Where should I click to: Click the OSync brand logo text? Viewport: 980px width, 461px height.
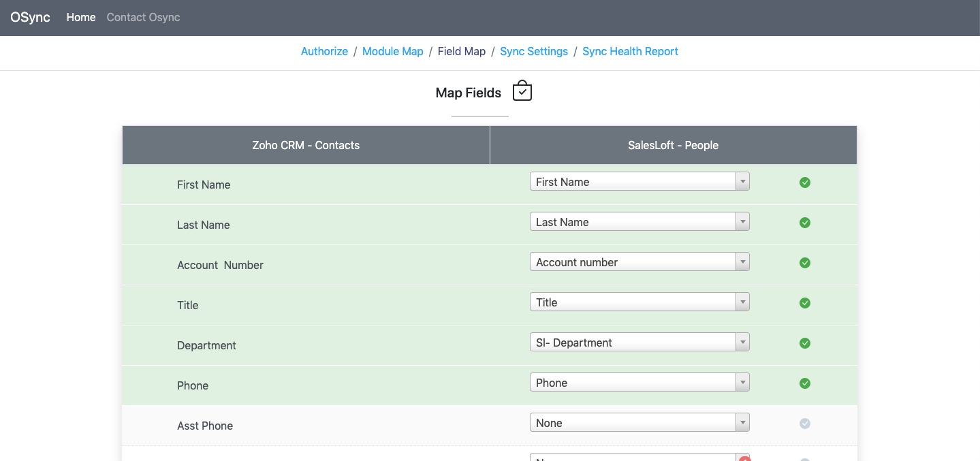(x=31, y=18)
